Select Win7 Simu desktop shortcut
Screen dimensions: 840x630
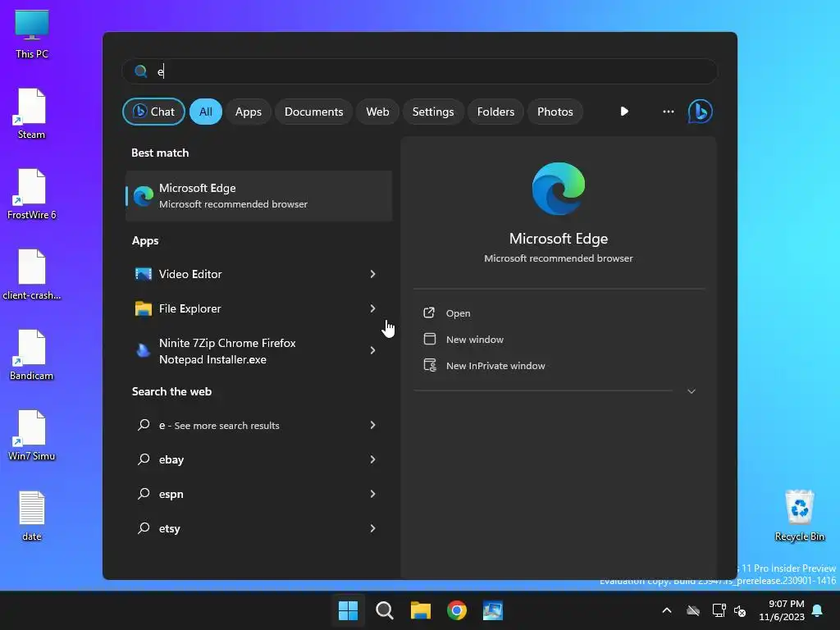32,436
